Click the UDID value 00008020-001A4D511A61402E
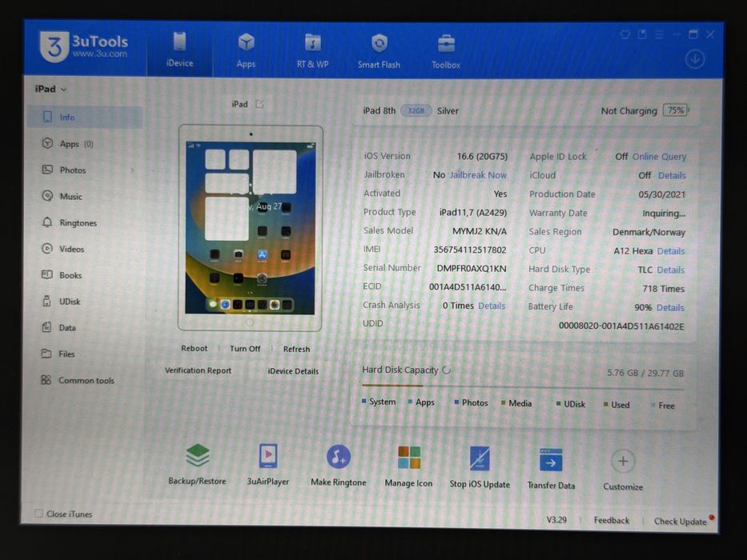 click(x=621, y=326)
